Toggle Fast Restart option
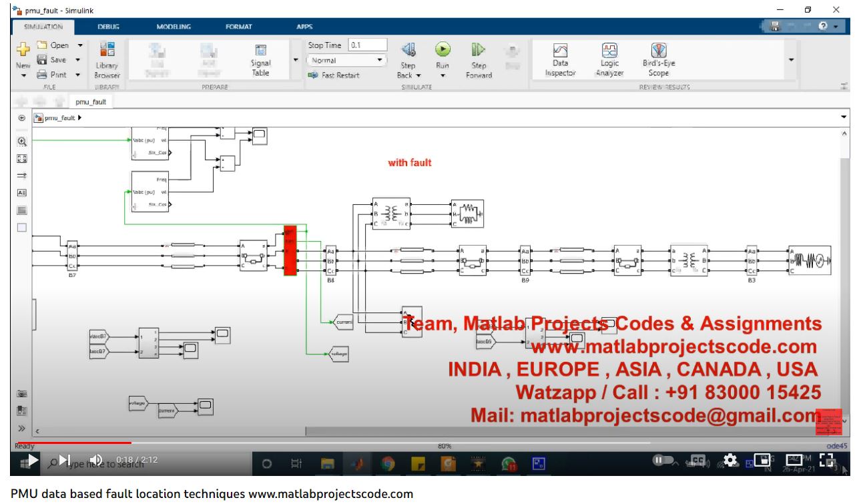Screen dimensions: 857x504 click(334, 75)
